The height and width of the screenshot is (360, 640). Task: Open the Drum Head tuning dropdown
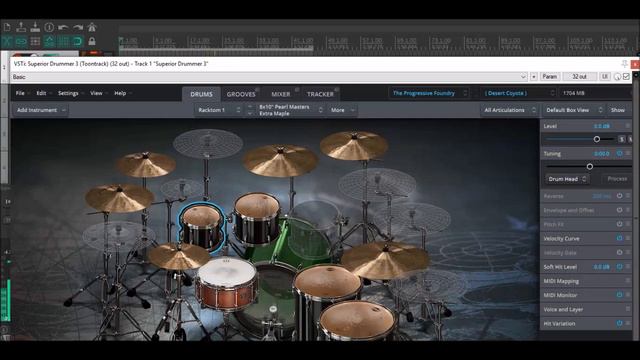(567, 179)
